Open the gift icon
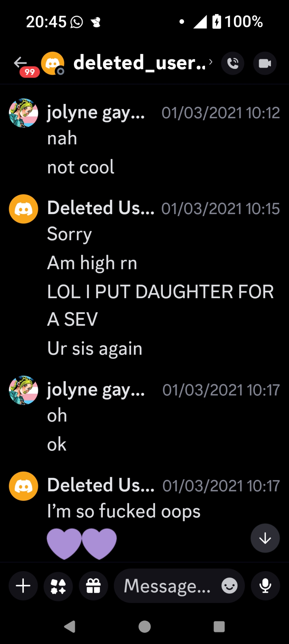289x644 pixels. coord(93,586)
